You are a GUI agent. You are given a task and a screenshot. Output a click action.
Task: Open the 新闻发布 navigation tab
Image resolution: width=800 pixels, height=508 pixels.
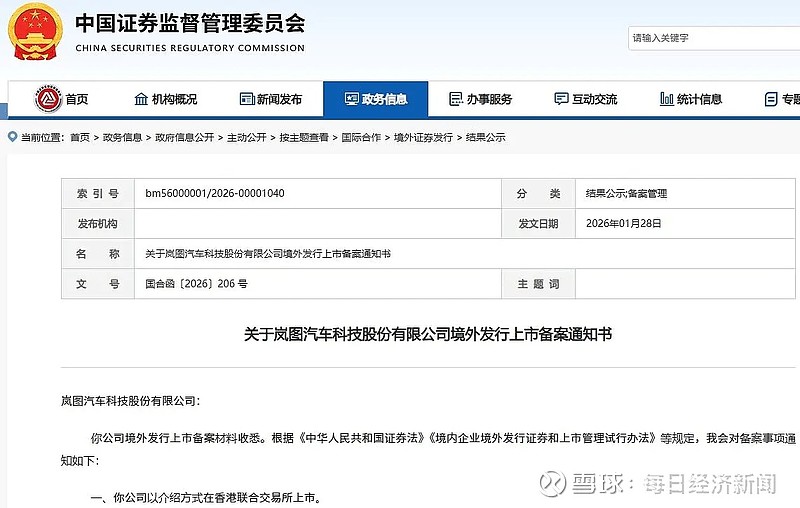270,99
